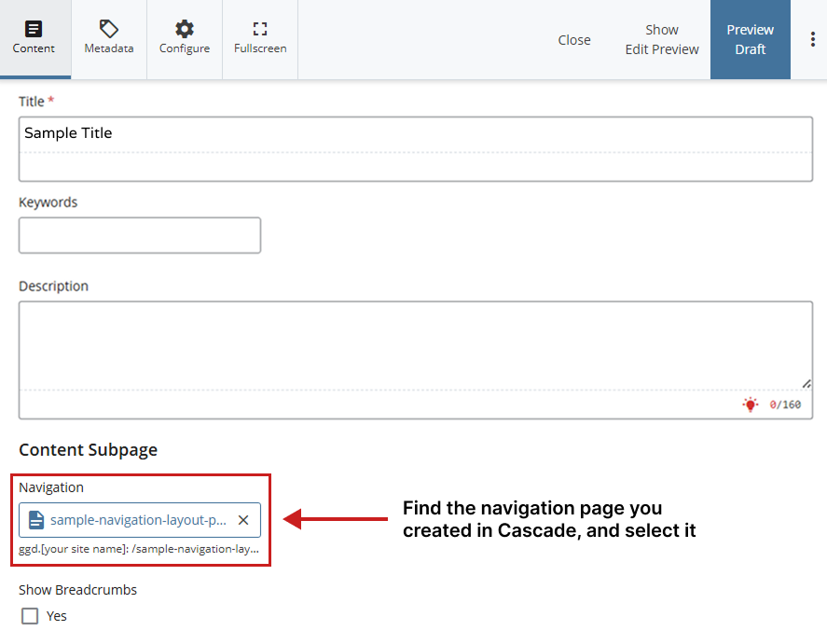Click inside the Description text area
The height and width of the screenshot is (644, 827).
pos(415,345)
